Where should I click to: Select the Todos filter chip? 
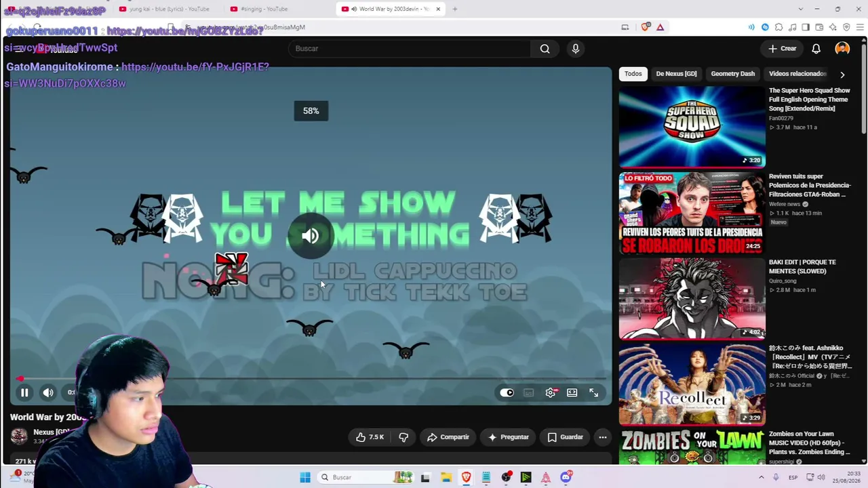(x=633, y=74)
